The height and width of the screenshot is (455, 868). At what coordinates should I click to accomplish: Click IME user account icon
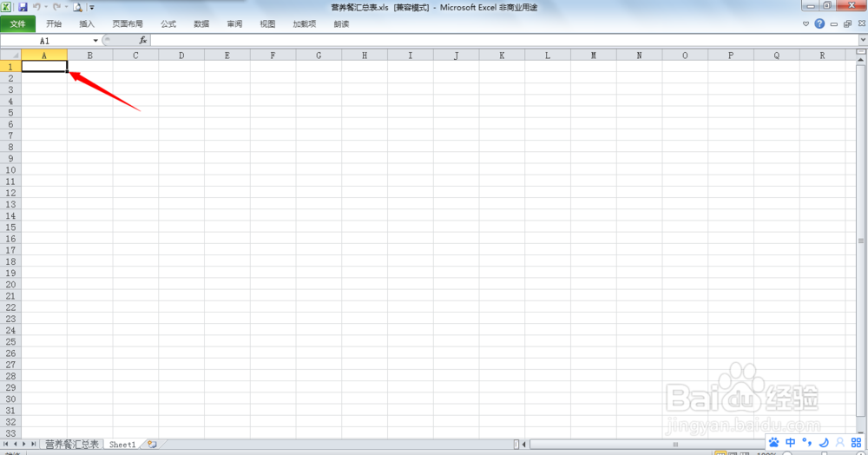coord(839,442)
